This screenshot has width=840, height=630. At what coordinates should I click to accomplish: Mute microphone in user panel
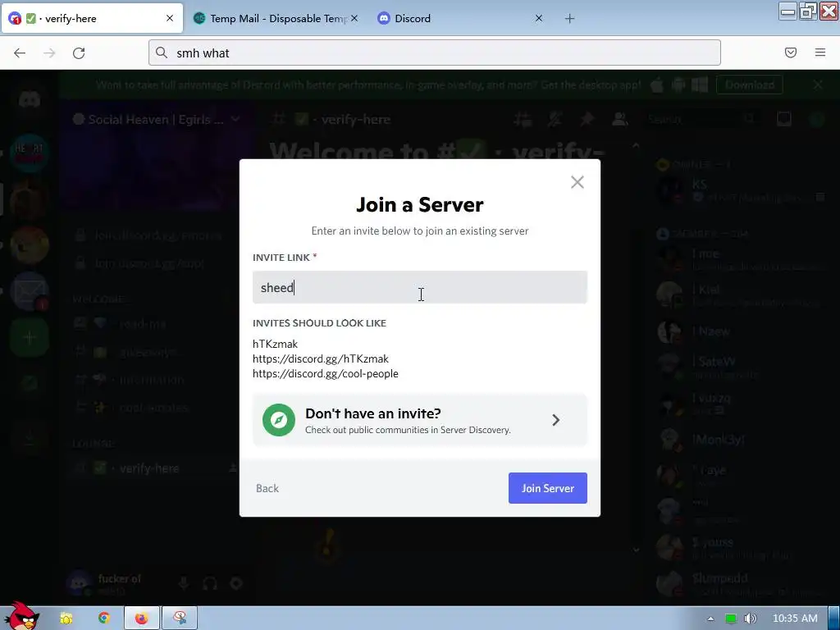[183, 583]
